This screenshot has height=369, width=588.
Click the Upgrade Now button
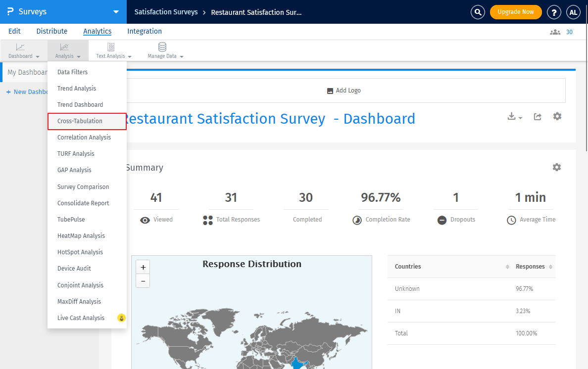coord(516,12)
